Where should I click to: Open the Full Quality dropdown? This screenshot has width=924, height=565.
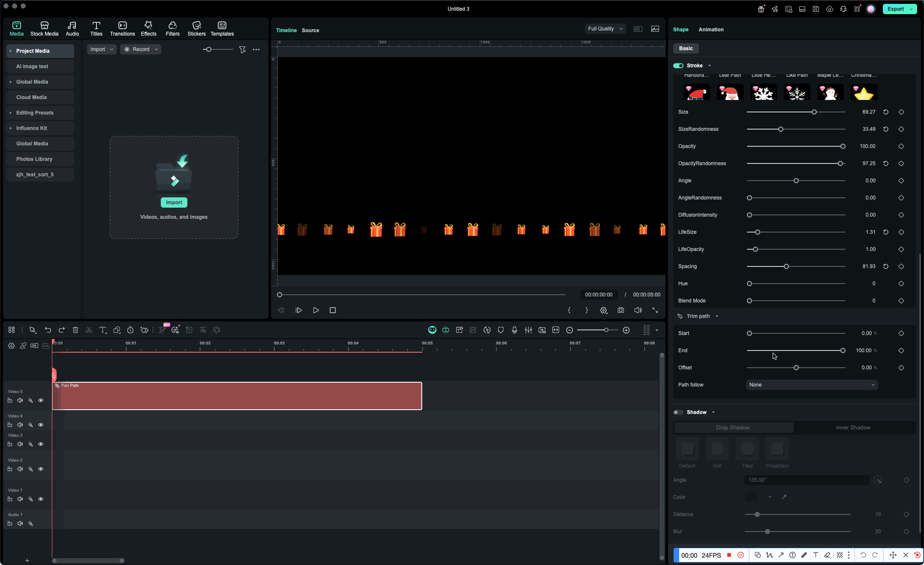coord(605,28)
